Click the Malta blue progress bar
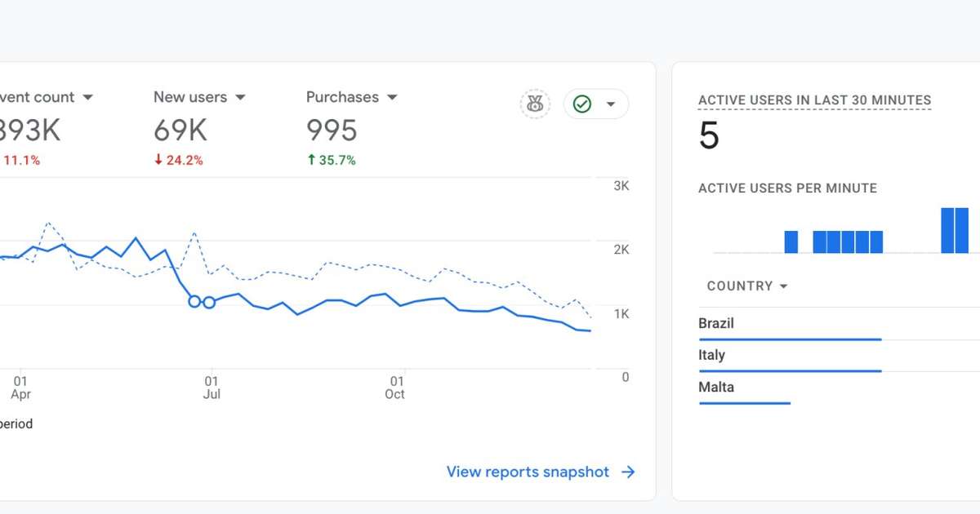Viewport: 980px width, 514px height. [744, 403]
